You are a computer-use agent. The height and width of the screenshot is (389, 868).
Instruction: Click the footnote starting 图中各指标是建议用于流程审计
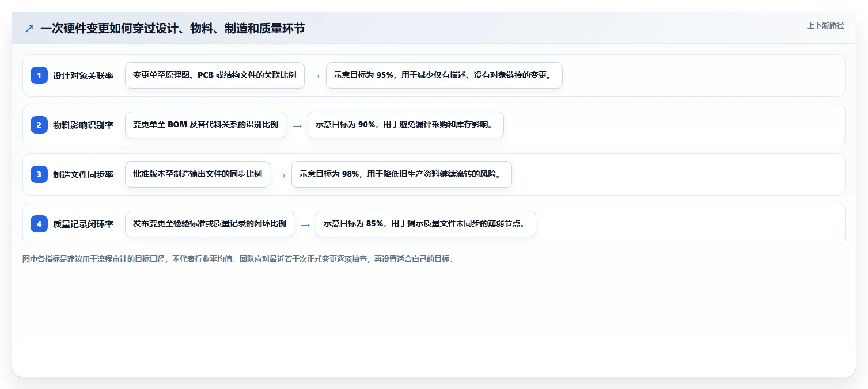click(238, 259)
